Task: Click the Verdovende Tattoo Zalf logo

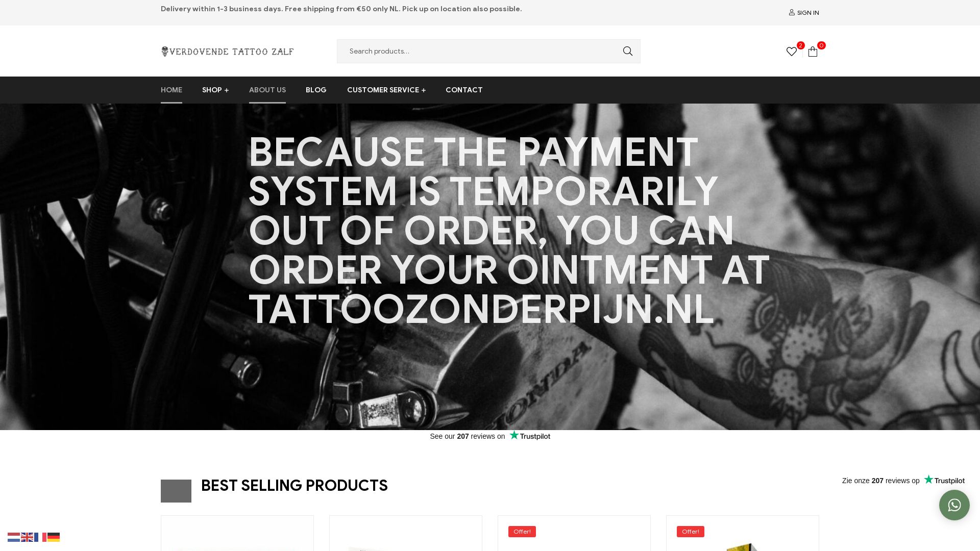Action: [x=227, y=52]
